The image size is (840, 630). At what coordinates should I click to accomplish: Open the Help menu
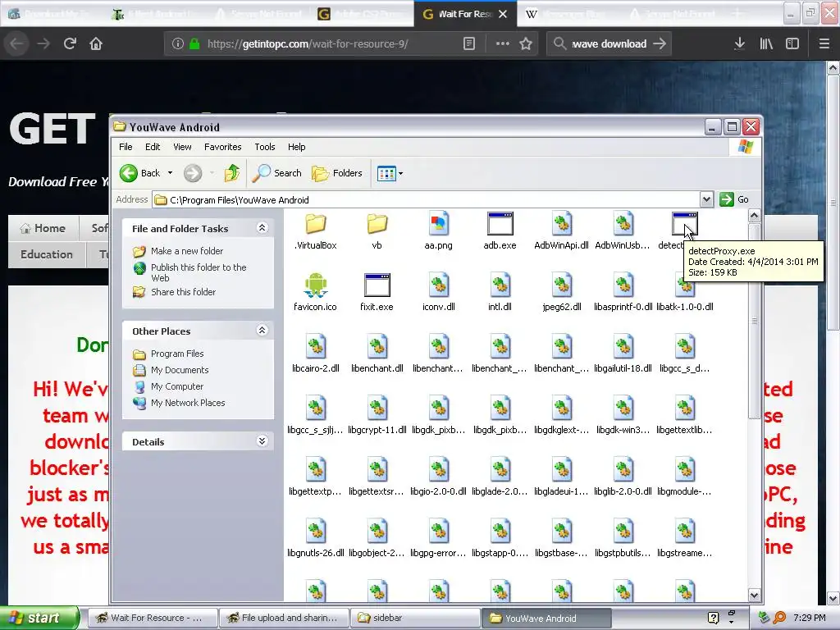tap(296, 147)
